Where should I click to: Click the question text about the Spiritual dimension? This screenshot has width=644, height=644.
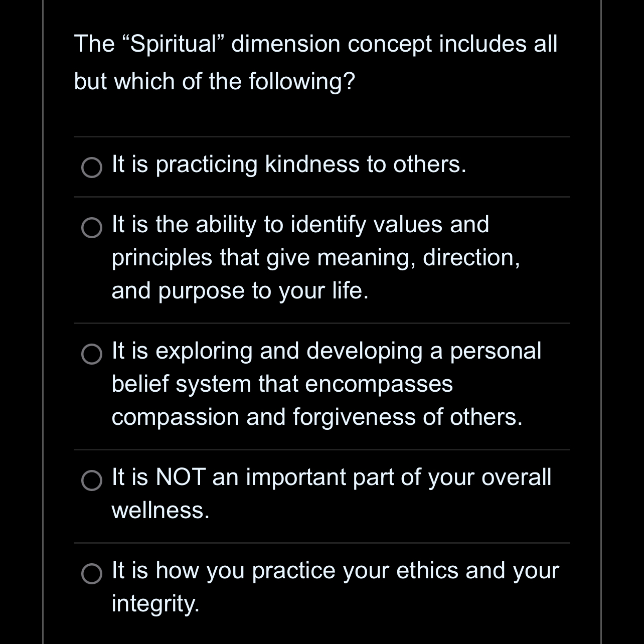tap(315, 61)
